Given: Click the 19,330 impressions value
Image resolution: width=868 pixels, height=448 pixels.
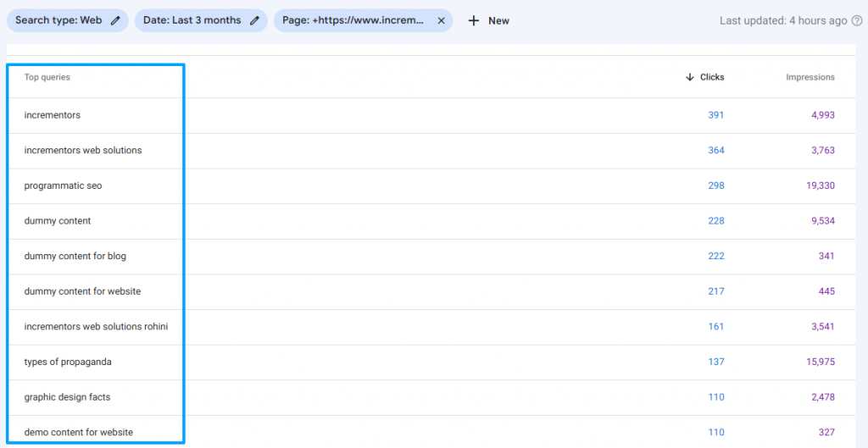Looking at the screenshot, I should pos(821,185).
